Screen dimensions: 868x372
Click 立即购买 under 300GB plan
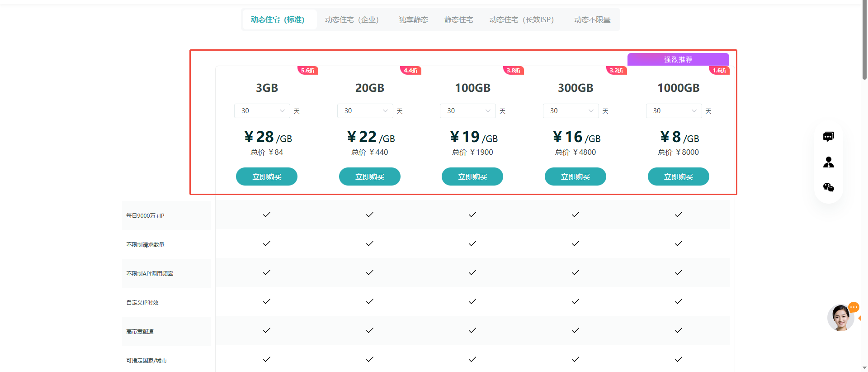[x=575, y=176]
